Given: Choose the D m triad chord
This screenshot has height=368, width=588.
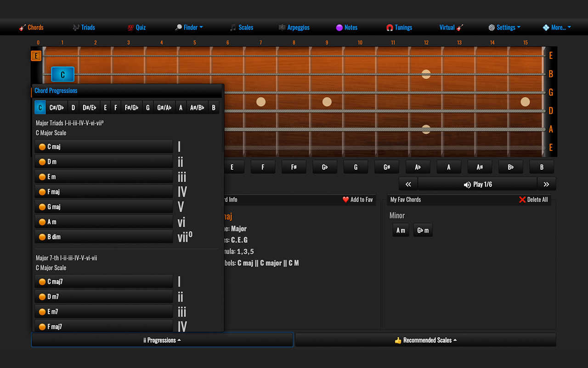Looking at the screenshot, I should coord(104,161).
